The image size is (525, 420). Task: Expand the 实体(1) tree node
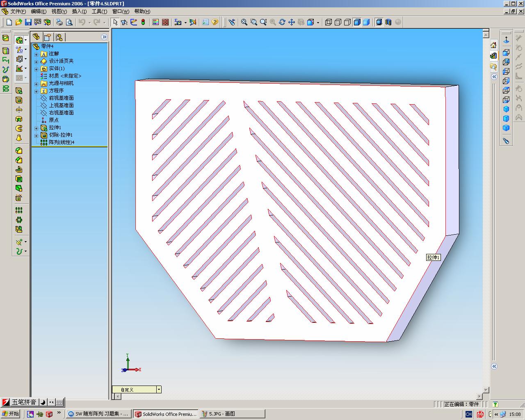click(36, 69)
